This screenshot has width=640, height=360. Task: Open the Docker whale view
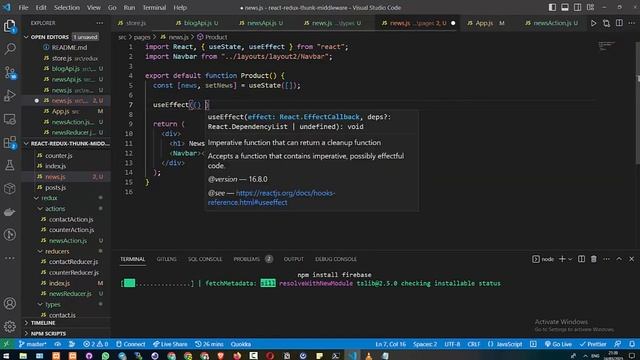point(10,212)
